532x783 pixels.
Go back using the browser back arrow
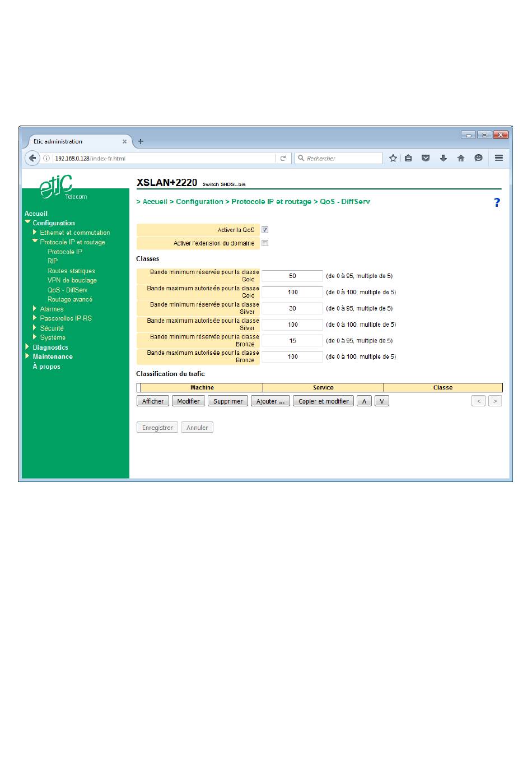[x=32, y=158]
